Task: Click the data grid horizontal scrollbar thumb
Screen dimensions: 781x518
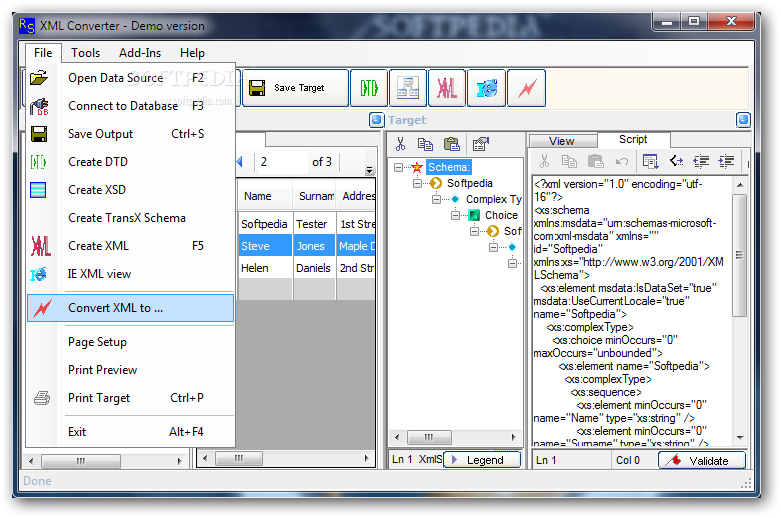Action: point(239,458)
